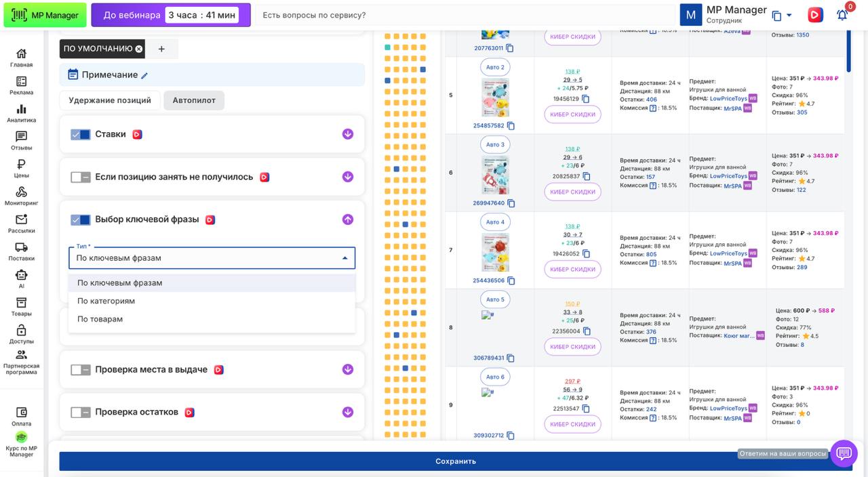Disable the Ставки toggle
868x477 pixels.
point(81,135)
